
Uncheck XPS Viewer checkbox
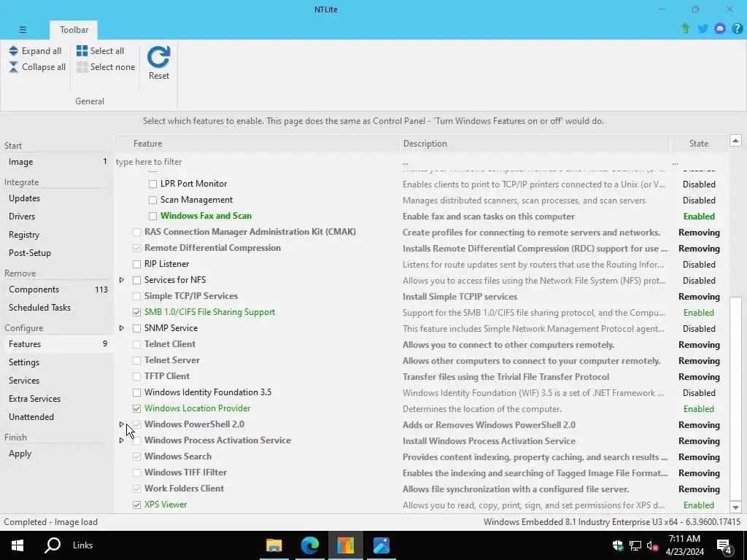pyautogui.click(x=136, y=505)
